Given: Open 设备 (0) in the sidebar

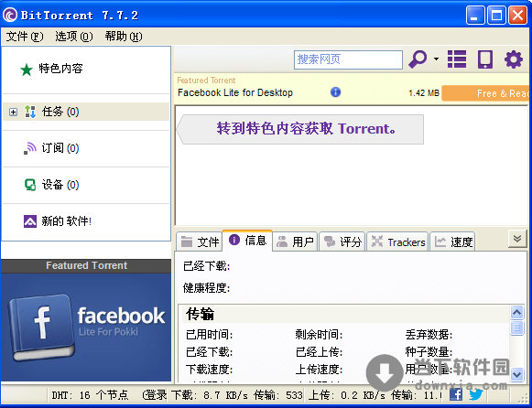Looking at the screenshot, I should (60, 185).
